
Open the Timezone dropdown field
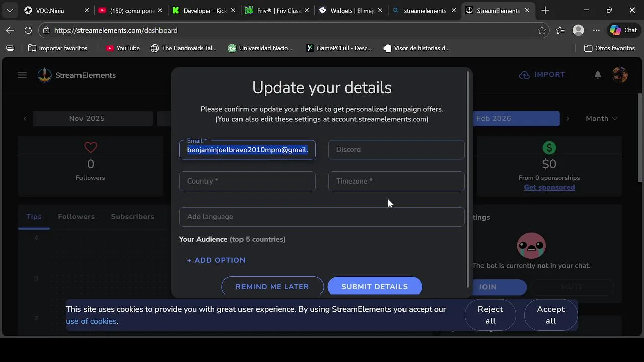[x=396, y=181]
